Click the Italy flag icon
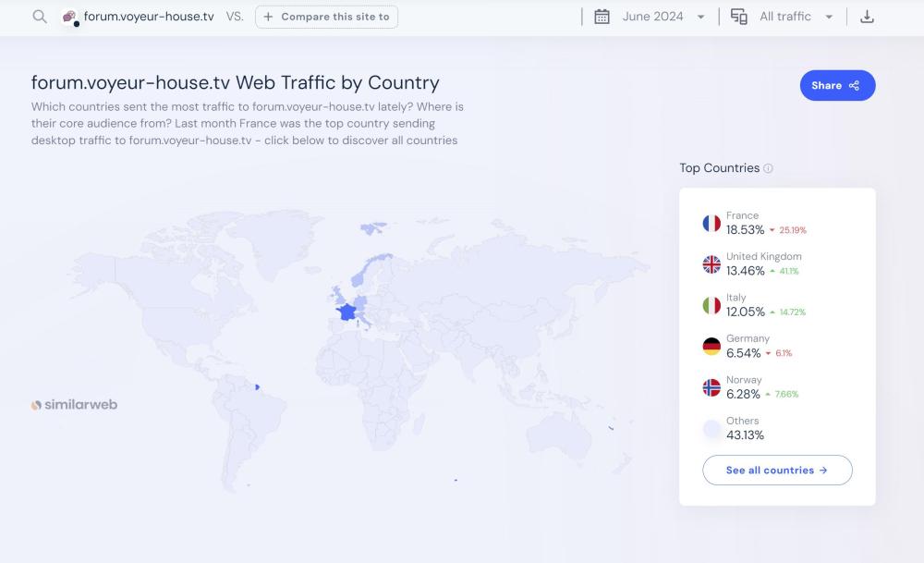 [711, 305]
